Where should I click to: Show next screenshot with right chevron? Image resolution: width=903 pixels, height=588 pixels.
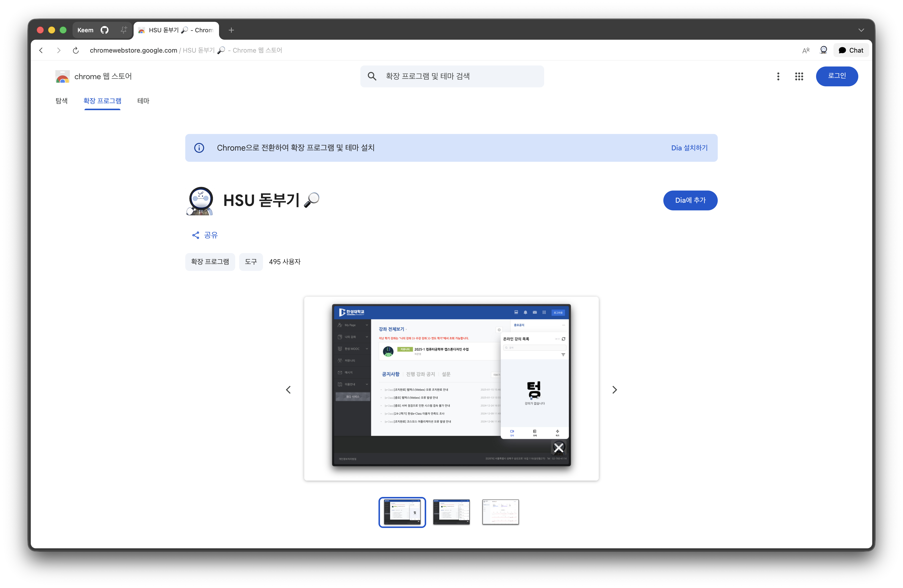615,390
